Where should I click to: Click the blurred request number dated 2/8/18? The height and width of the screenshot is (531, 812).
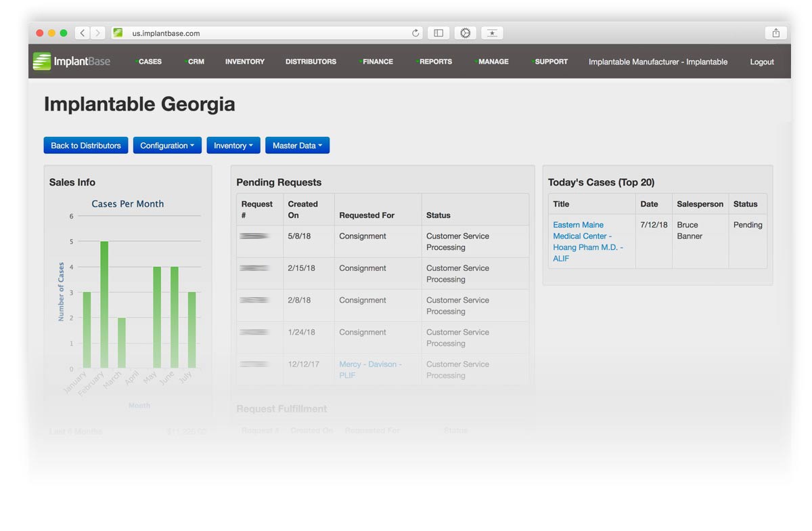pos(254,300)
